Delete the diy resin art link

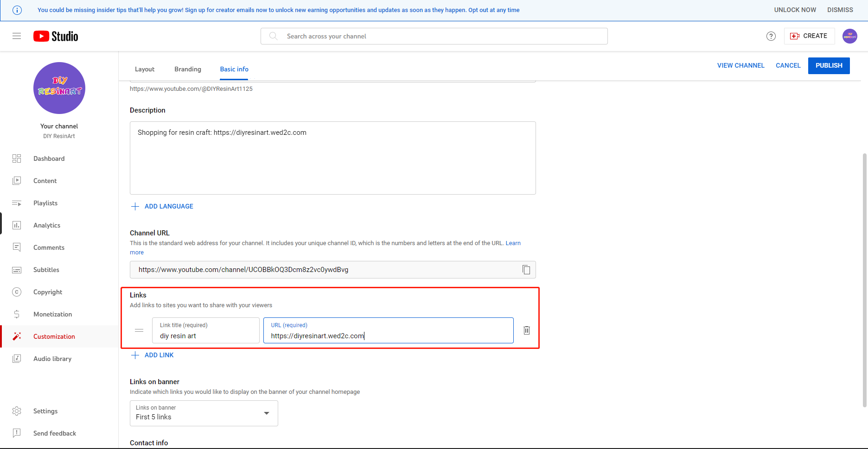527,330
